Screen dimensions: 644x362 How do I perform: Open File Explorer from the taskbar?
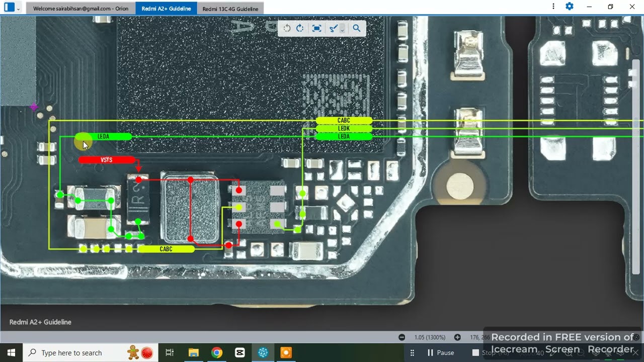(194, 352)
